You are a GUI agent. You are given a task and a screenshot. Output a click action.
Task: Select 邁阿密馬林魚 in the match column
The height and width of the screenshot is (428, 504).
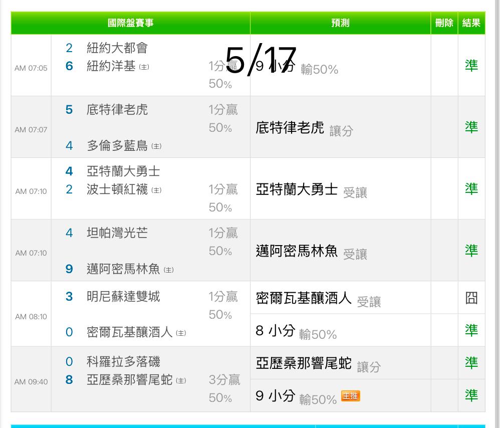point(123,269)
